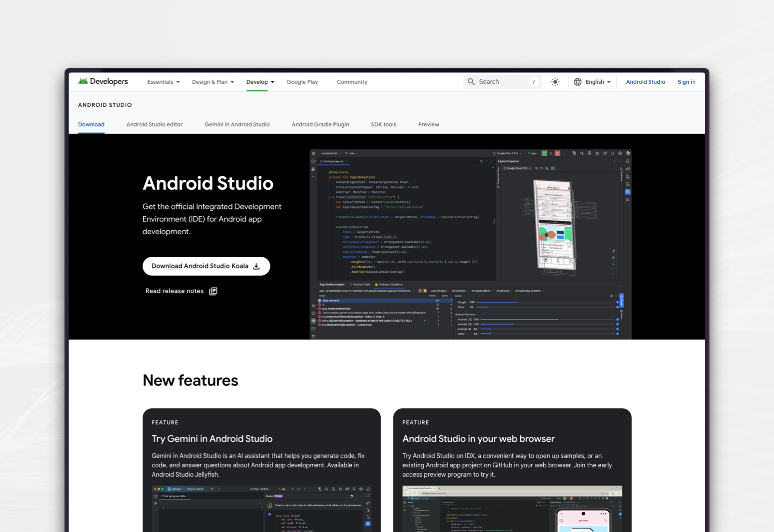The image size is (774, 532).
Task: Click the Android Developers logo
Action: tap(103, 82)
